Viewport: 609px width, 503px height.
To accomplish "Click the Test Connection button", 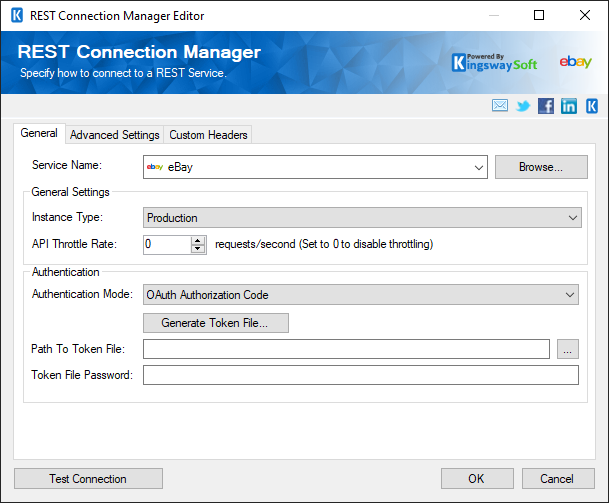I will 88,479.
